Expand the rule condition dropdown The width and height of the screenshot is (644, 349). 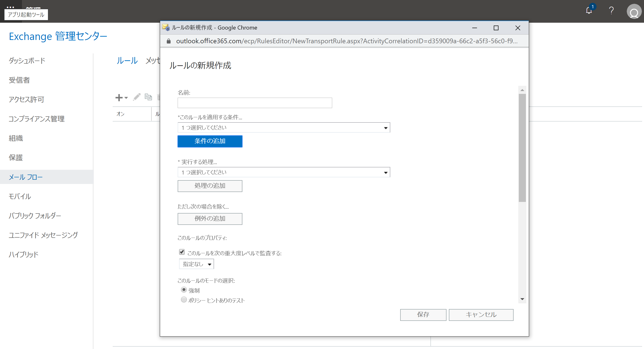pyautogui.click(x=284, y=128)
